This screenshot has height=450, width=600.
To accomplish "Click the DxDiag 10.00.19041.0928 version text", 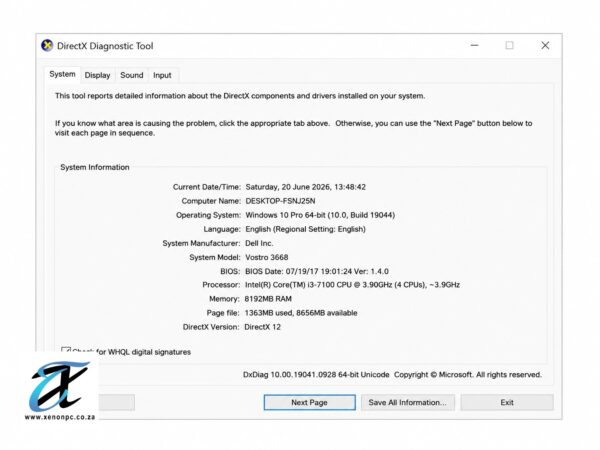I will pos(316,375).
